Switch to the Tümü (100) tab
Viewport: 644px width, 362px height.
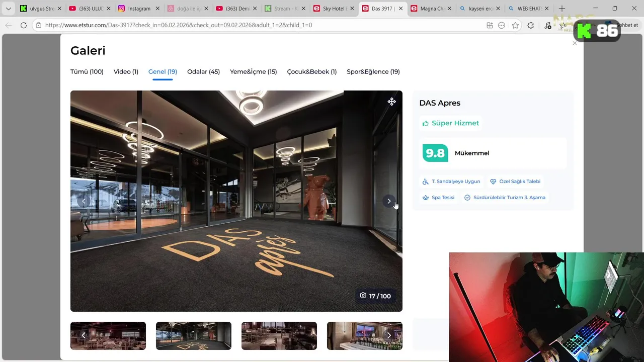(x=87, y=72)
